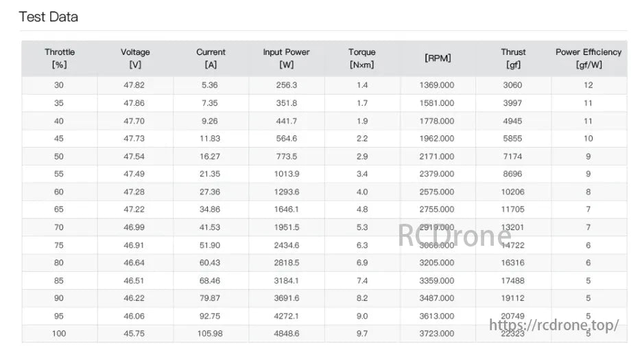The height and width of the screenshot is (357, 644).
Task: Click the Input Power [W] header
Action: [286, 58]
